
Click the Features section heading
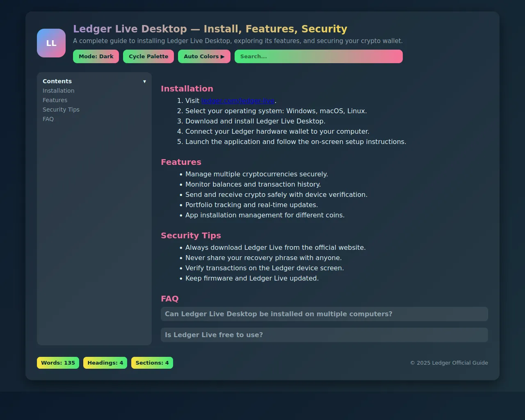[x=181, y=162]
